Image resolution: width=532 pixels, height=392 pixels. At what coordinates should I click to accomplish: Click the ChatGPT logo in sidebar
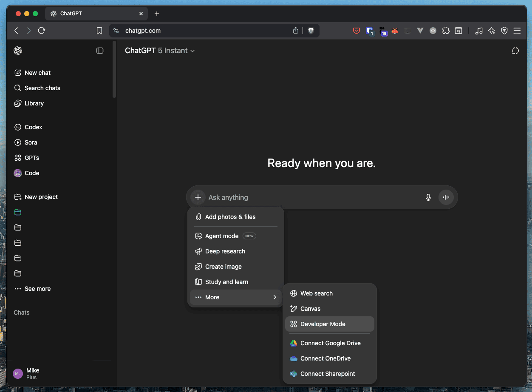(x=18, y=51)
